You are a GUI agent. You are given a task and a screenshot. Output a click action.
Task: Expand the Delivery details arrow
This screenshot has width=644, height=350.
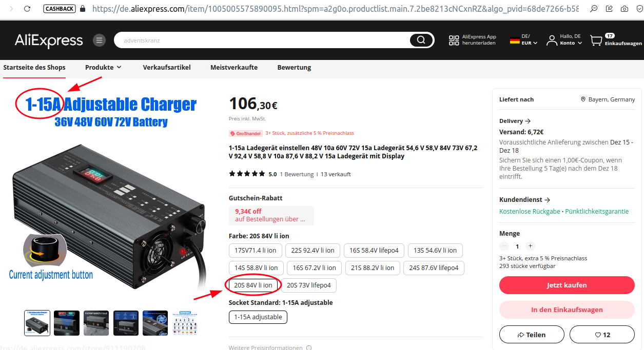(x=528, y=121)
